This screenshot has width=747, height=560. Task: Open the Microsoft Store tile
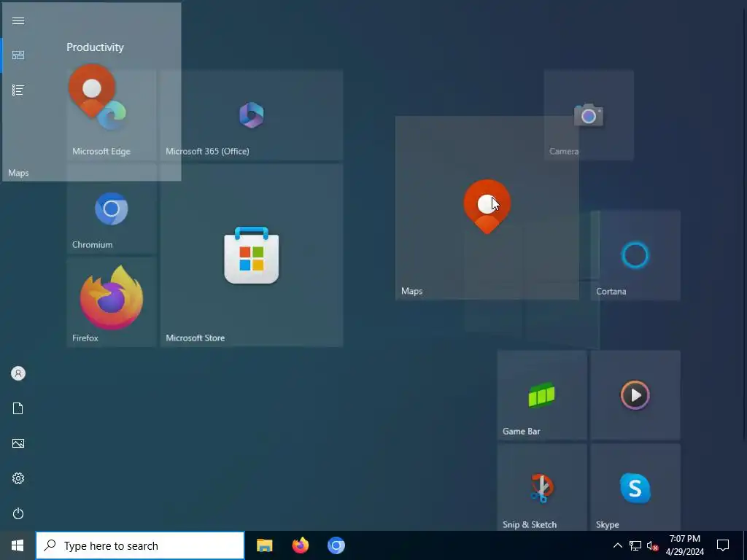[252, 255]
